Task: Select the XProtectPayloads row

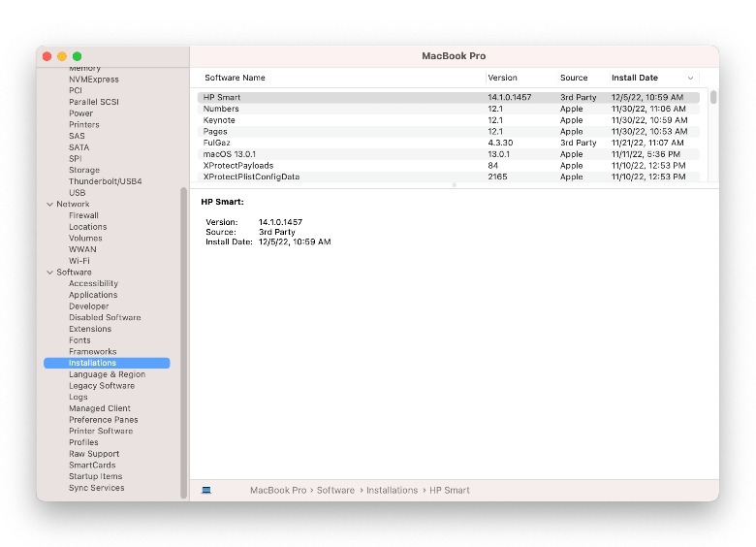Action: pos(449,166)
